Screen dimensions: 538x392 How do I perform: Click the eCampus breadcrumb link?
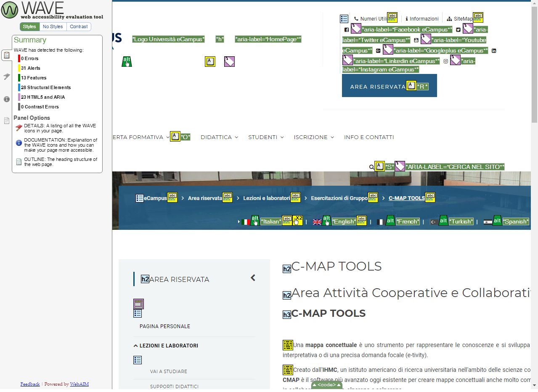pyautogui.click(x=155, y=198)
